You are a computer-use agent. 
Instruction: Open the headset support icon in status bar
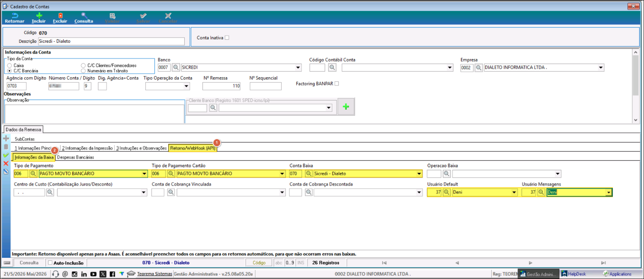pyautogui.click(x=55, y=274)
